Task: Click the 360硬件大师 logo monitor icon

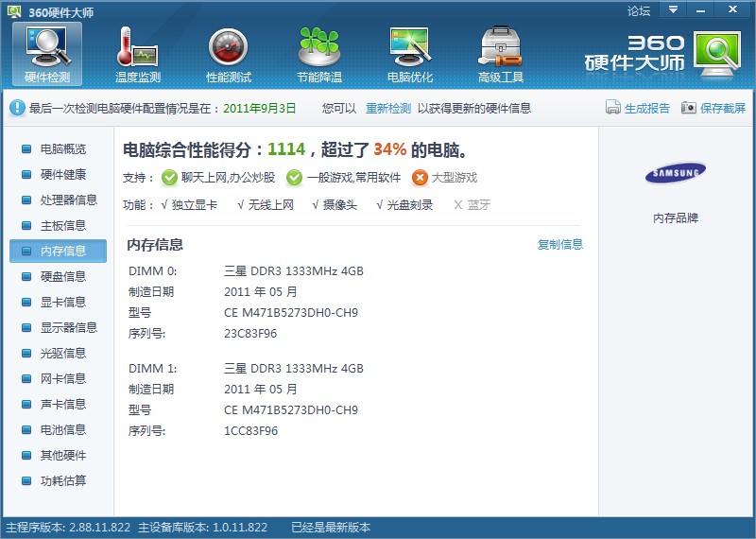Action: tap(717, 54)
